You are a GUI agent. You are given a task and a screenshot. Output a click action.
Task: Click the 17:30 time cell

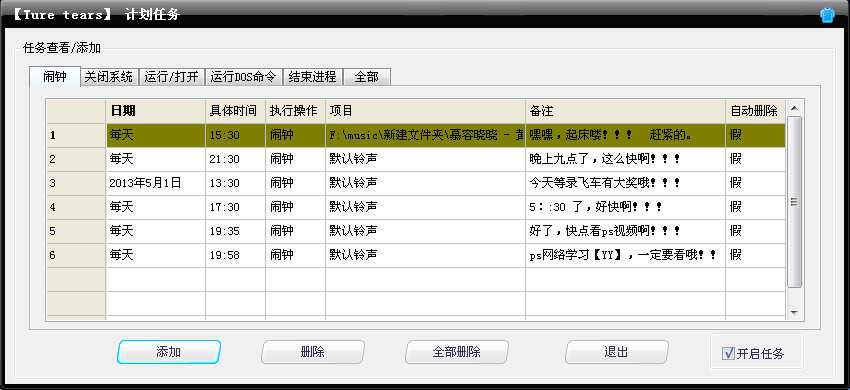(235, 207)
